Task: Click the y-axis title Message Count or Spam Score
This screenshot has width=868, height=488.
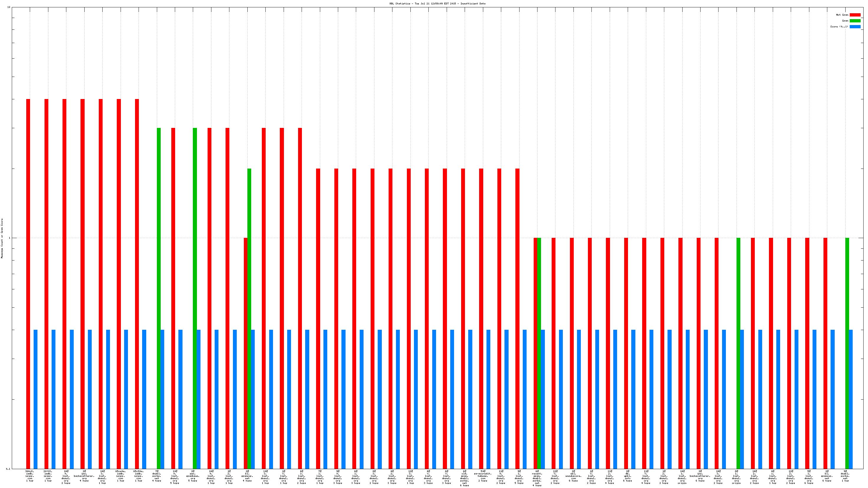Action: 2,238
